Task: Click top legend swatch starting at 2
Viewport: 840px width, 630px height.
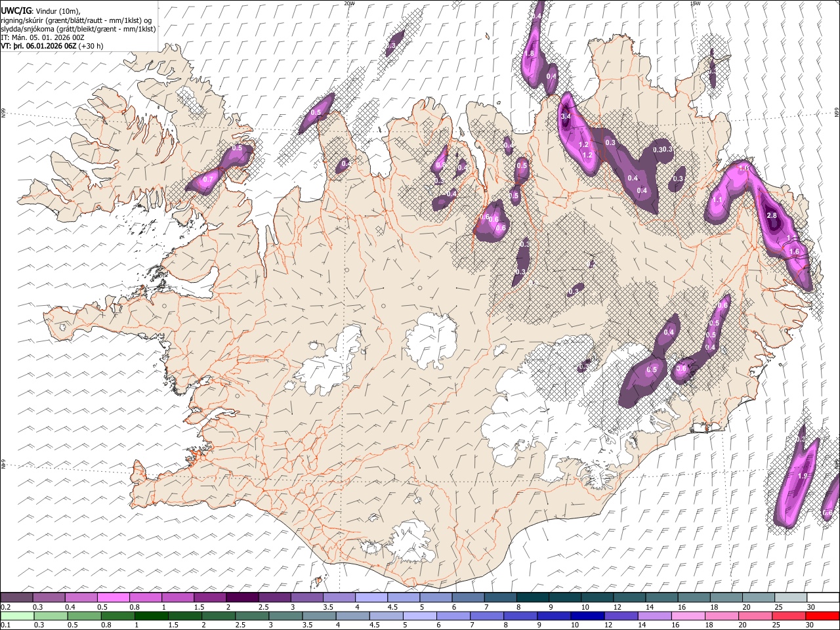Action: click(x=243, y=597)
